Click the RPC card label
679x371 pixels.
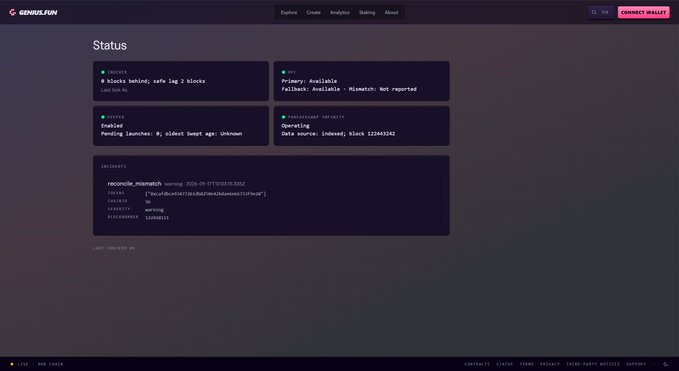[x=292, y=72]
